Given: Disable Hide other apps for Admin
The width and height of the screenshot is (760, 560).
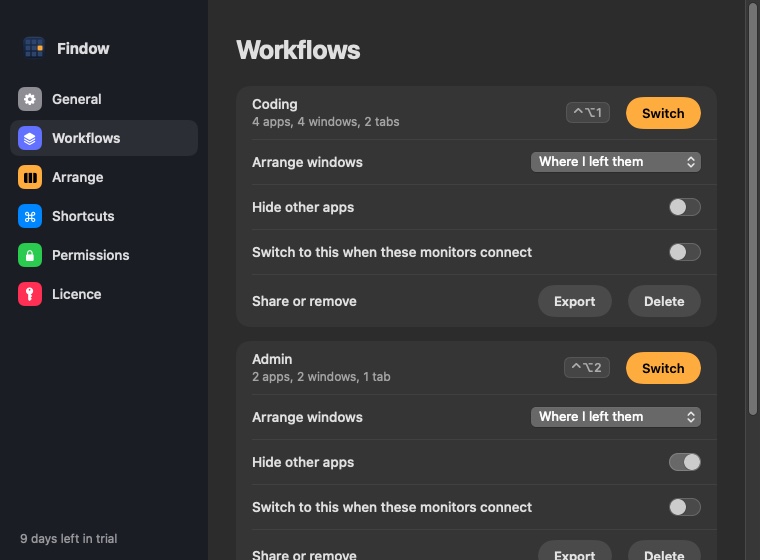Looking at the screenshot, I should point(684,462).
